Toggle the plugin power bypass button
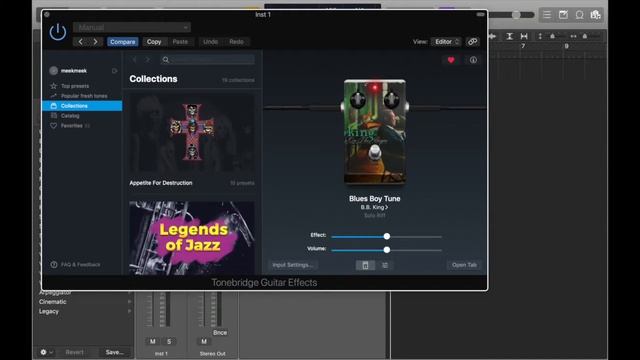The height and width of the screenshot is (360, 640). coord(58,32)
